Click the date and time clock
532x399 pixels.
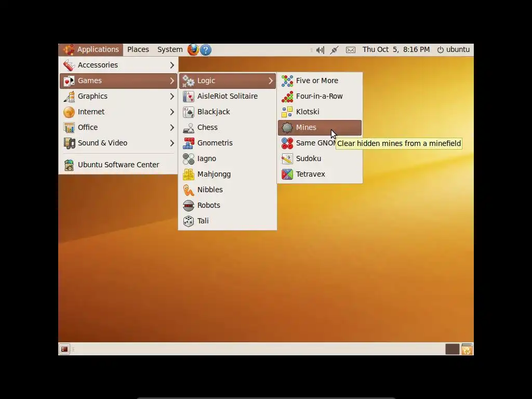click(396, 49)
